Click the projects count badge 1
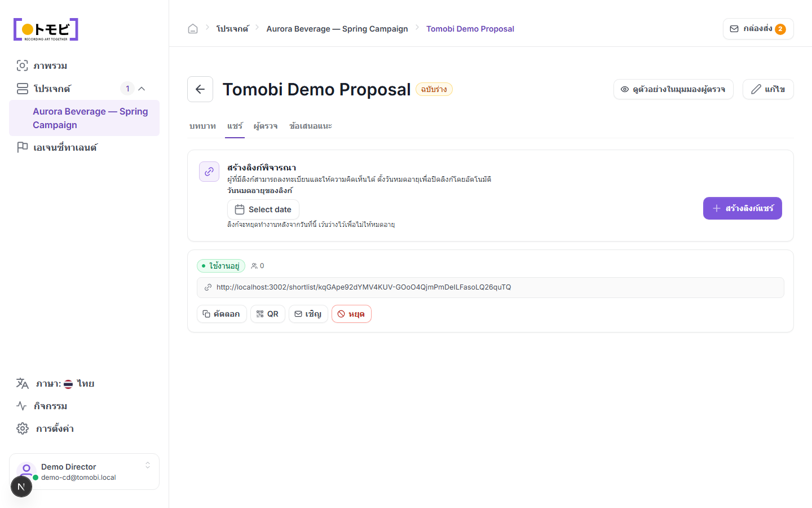Image resolution: width=812 pixels, height=508 pixels. (x=127, y=89)
